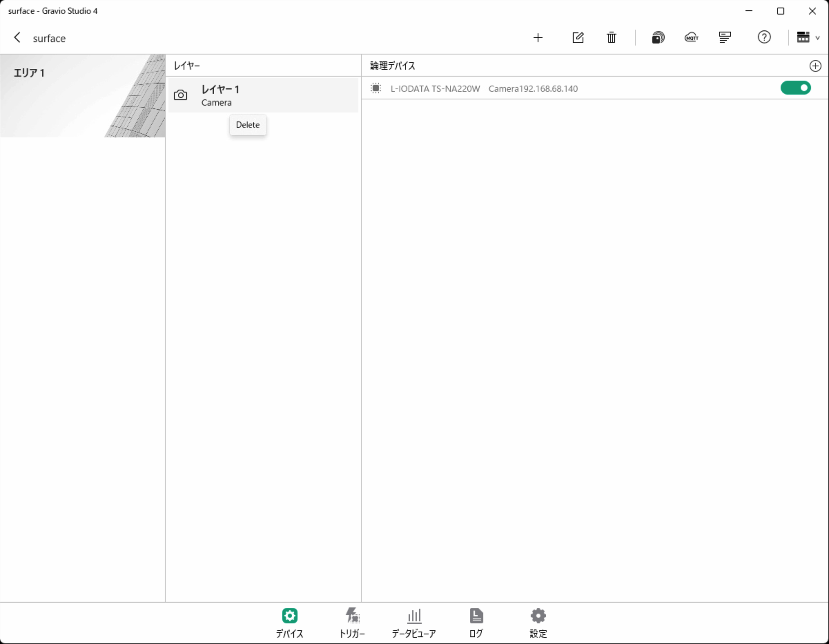Viewport: 829px width, 644px height.
Task: Close the Gravio Studio window
Action: click(812, 11)
